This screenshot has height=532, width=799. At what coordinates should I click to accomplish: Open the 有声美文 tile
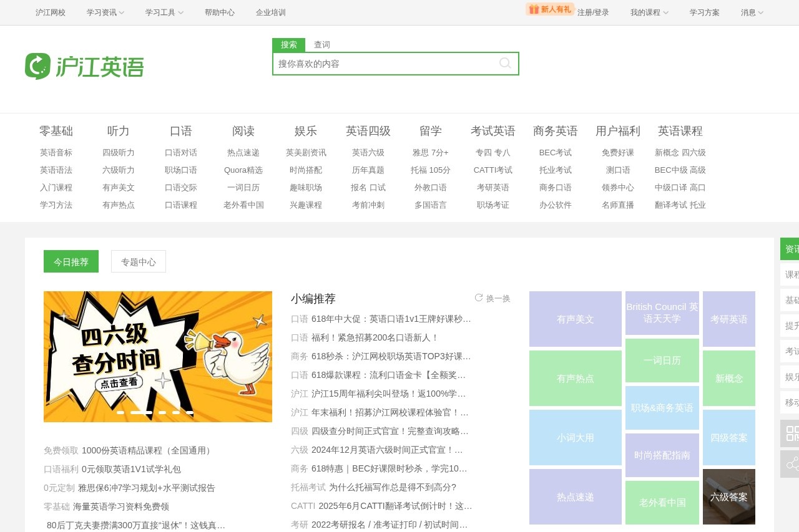coord(575,319)
